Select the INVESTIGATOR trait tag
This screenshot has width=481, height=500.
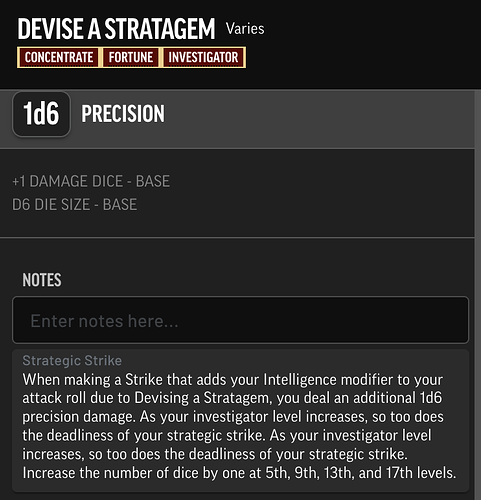click(203, 57)
